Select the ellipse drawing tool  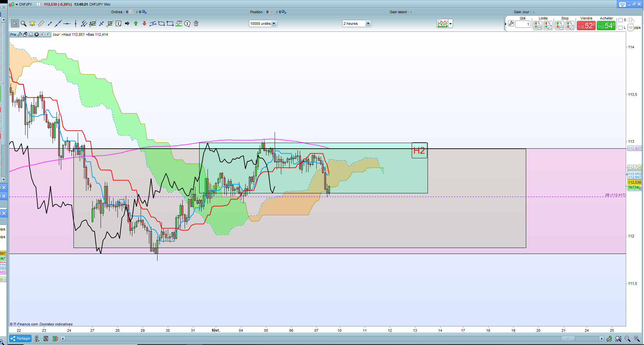click(161, 24)
